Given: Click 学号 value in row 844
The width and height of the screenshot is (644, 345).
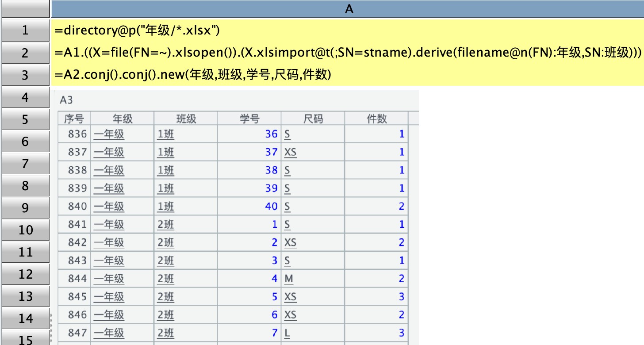Looking at the screenshot, I should coord(275,279).
